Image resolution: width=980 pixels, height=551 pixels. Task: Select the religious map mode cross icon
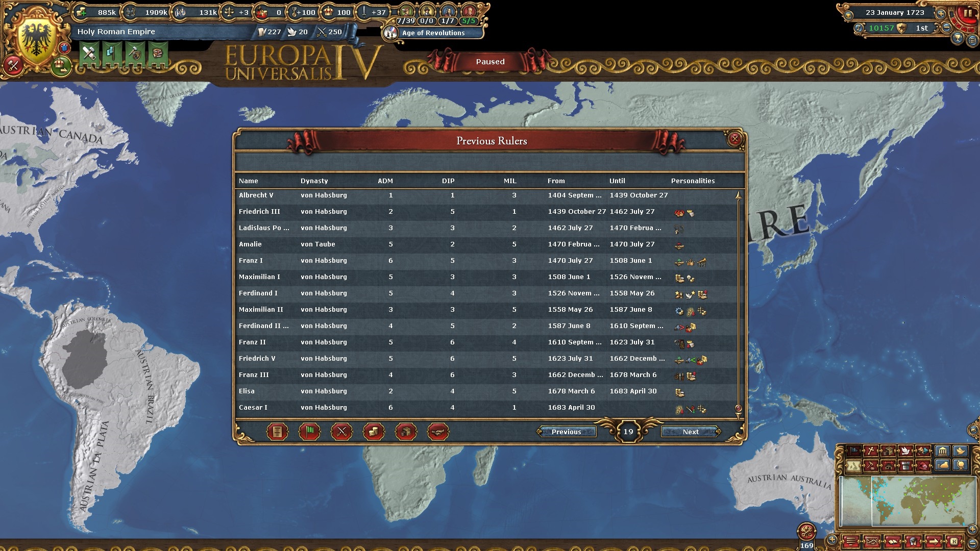point(870,451)
